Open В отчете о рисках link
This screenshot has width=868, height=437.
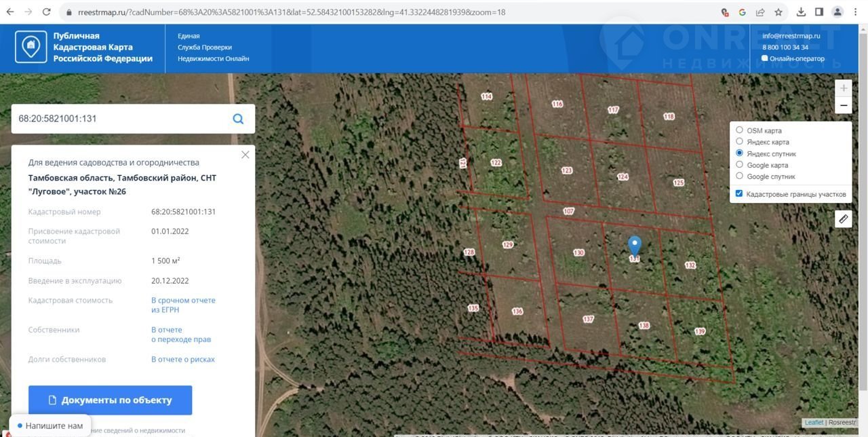(x=182, y=359)
